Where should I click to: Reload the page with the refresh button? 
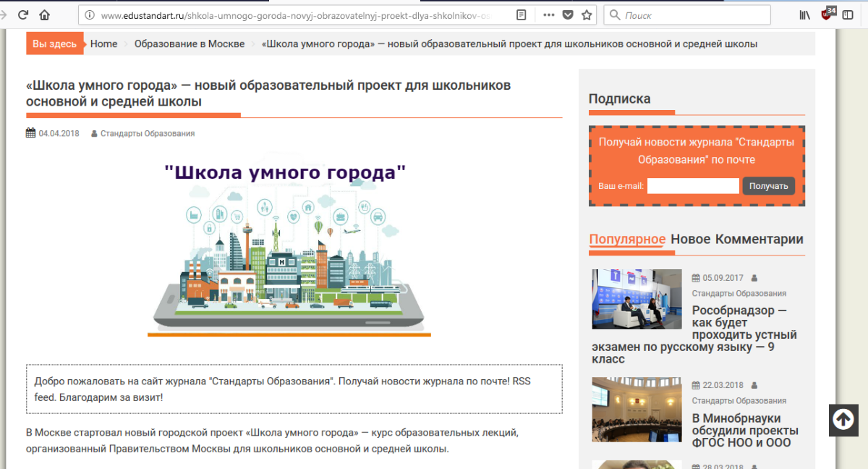coord(23,14)
